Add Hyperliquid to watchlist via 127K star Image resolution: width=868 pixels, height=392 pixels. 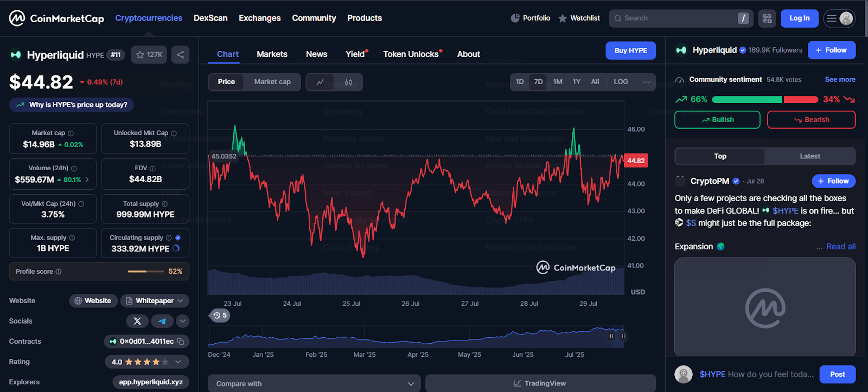(x=149, y=55)
